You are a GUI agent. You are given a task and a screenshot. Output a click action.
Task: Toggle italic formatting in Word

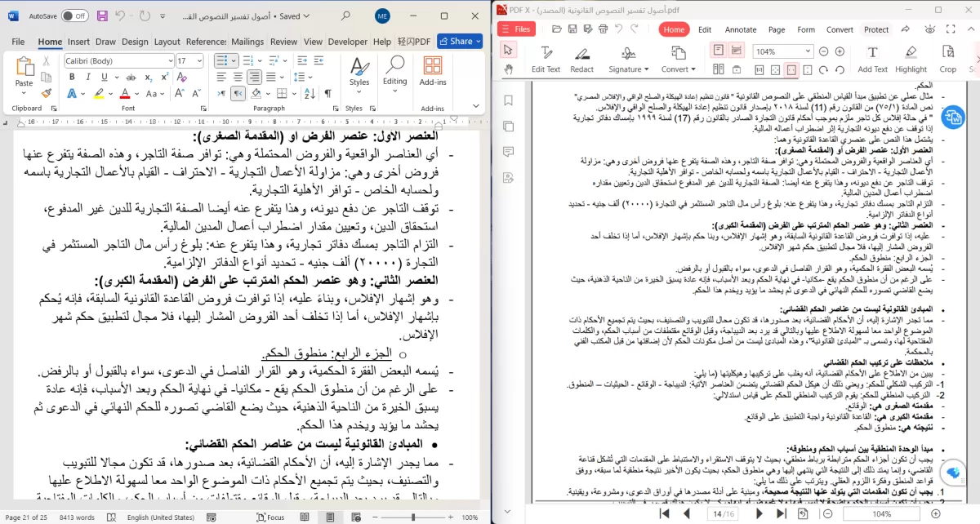pyautogui.click(x=87, y=77)
